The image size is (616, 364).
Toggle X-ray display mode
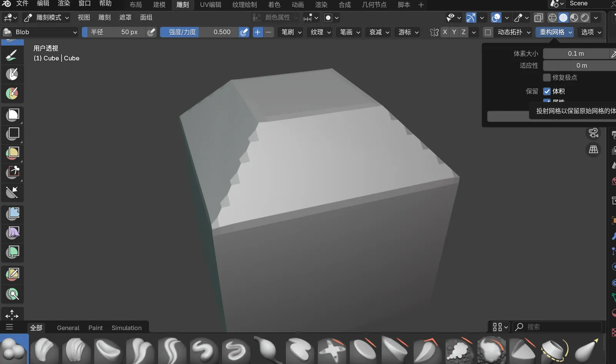538,18
